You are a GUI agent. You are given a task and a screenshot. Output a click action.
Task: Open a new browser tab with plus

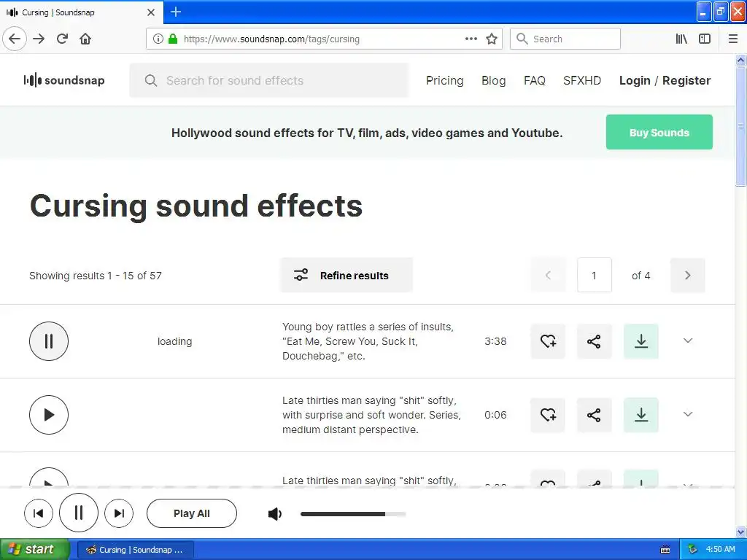click(176, 12)
